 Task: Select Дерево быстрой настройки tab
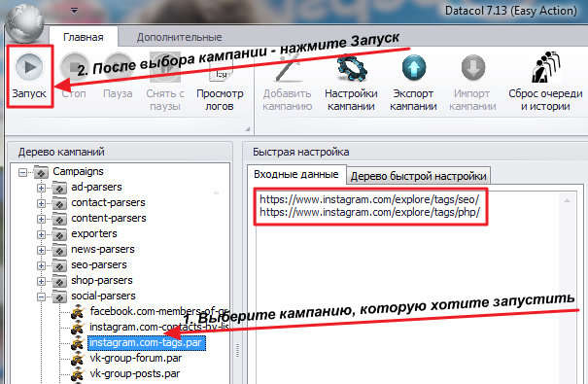pos(419,176)
